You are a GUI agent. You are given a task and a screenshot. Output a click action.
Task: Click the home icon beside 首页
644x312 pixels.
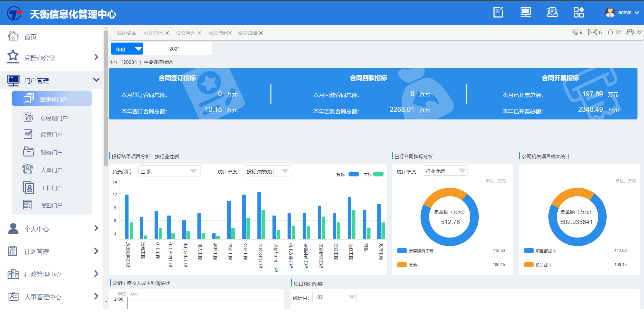click(x=13, y=36)
